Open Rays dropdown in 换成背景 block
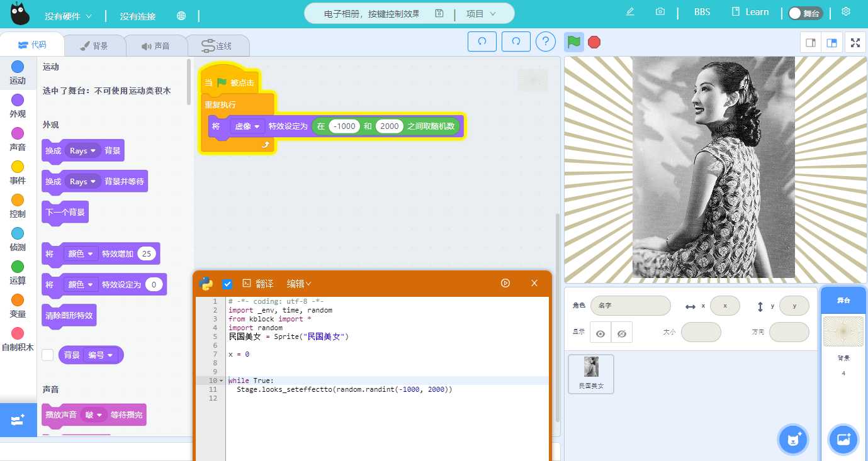This screenshot has width=868, height=461. click(82, 151)
